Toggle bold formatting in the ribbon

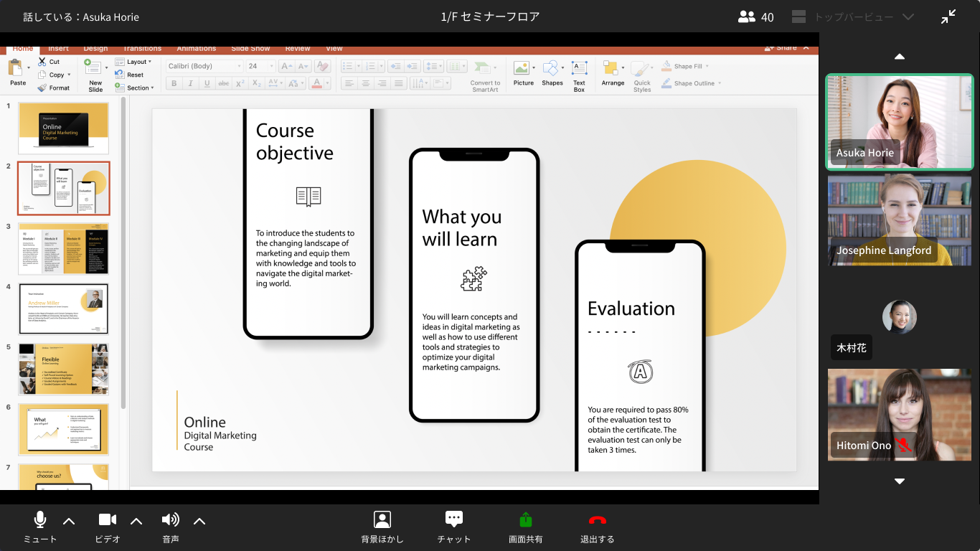174,83
